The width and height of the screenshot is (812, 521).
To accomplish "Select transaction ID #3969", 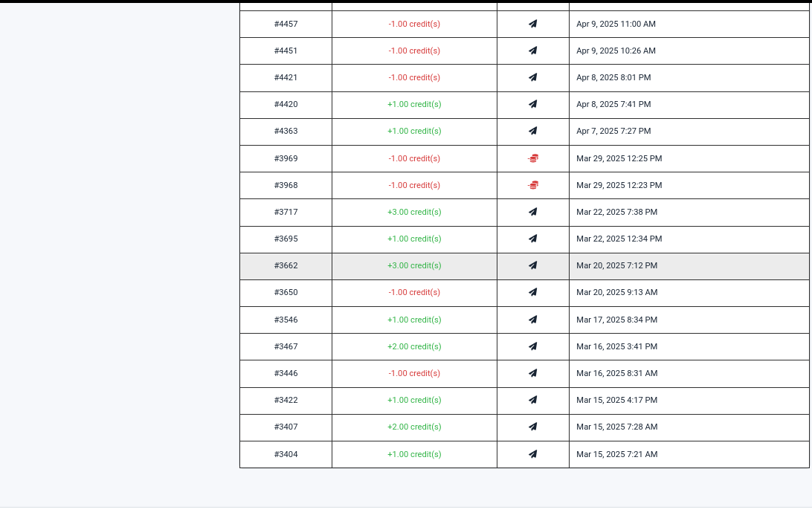I will pos(286,158).
